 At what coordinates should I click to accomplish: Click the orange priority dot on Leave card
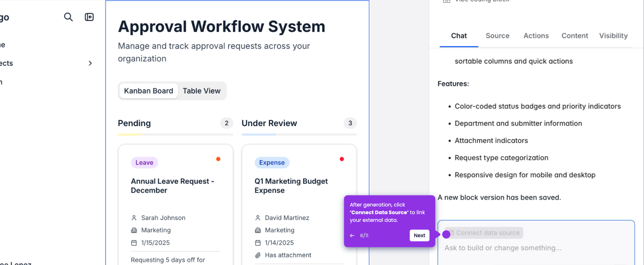pyautogui.click(x=218, y=159)
